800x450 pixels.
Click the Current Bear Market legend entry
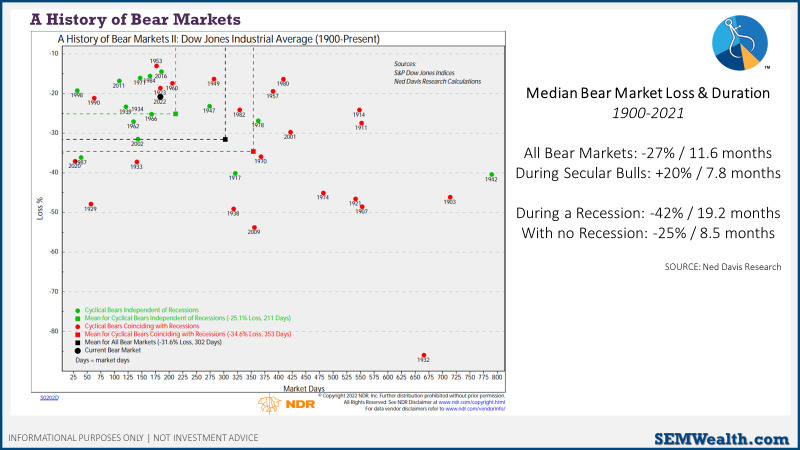tap(108, 351)
